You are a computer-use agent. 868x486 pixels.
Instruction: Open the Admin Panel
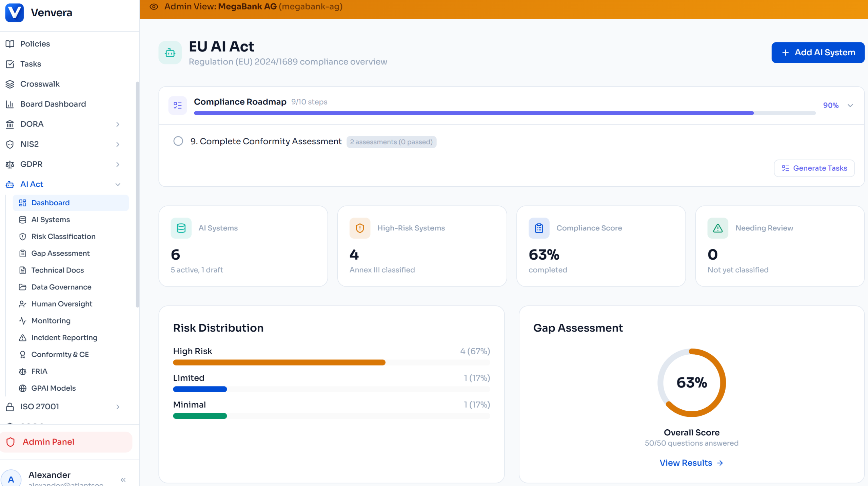[48, 442]
